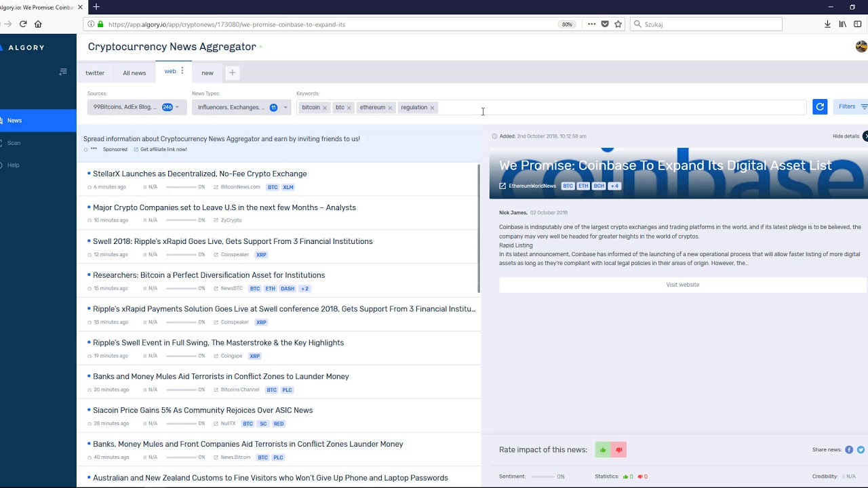Remove the bitcoin keyword chip

point(325,108)
